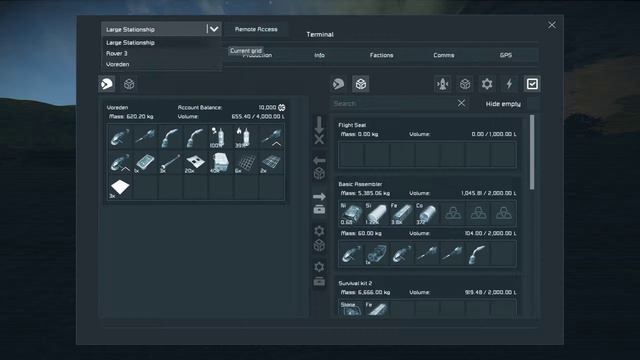This screenshot has height=360, width=640.
Task: Show grid inventories on left panel
Action: pos(129,84)
